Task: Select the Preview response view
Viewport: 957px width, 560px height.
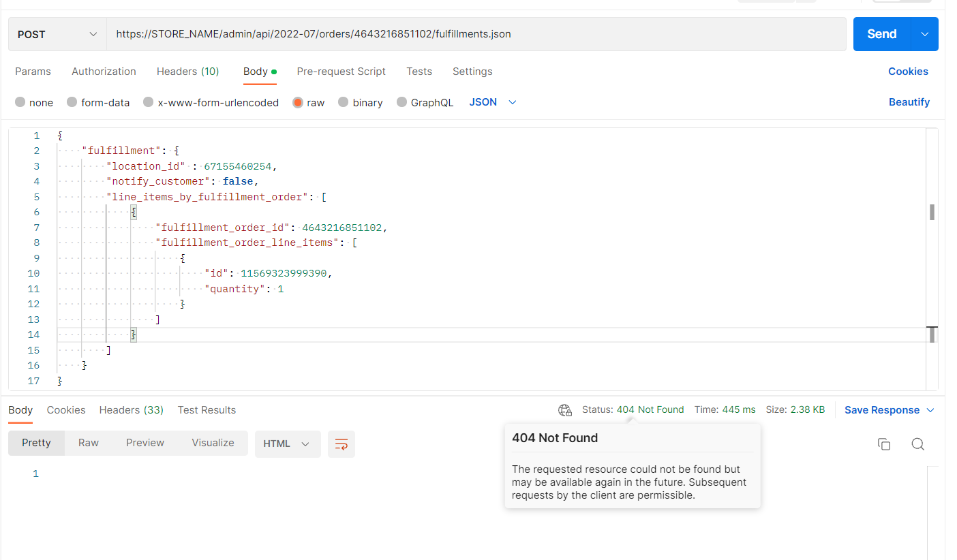Action: coord(145,443)
